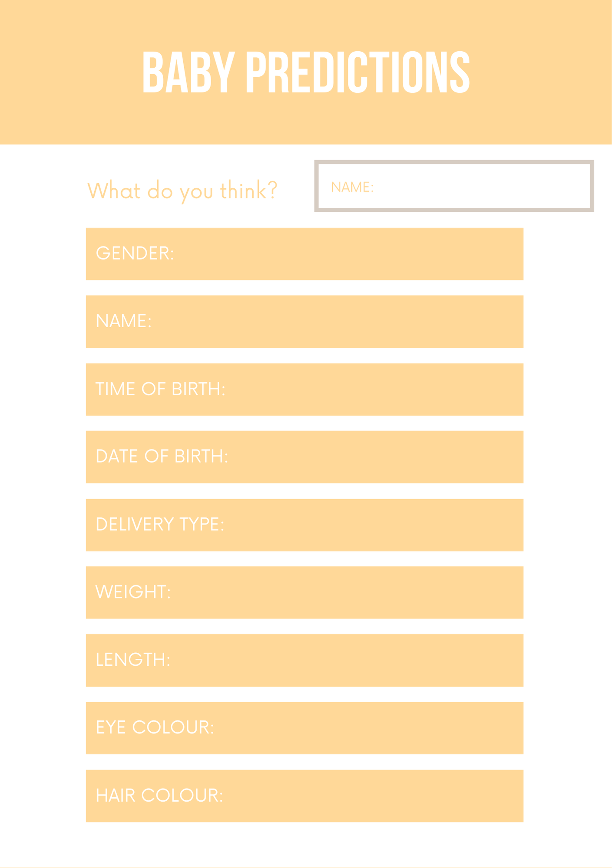This screenshot has width=612, height=868.
Task: Click the TIME OF BIRTH: label text
Action: [160, 389]
